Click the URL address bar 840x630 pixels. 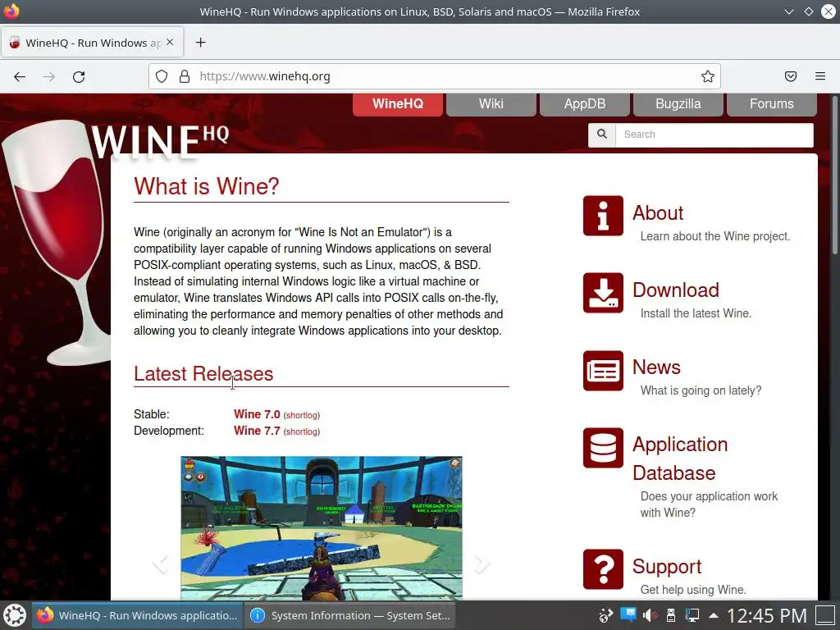click(x=434, y=76)
